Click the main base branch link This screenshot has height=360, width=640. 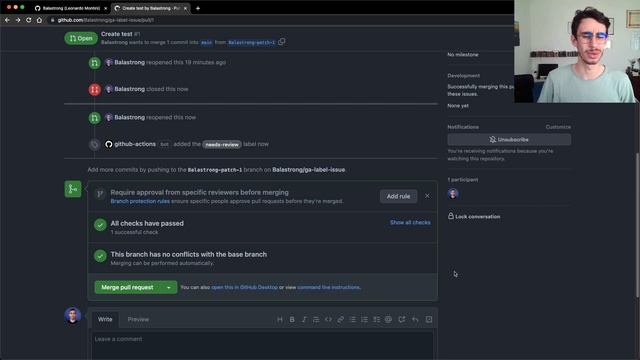click(x=207, y=42)
